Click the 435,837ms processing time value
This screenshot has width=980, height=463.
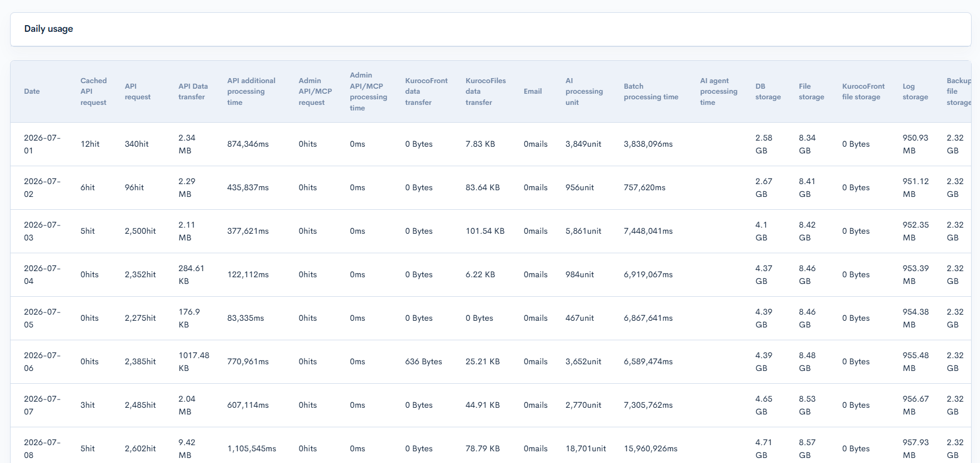coord(248,187)
